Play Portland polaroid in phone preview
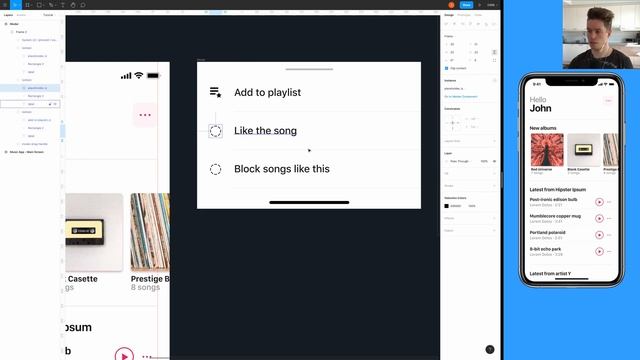This screenshot has width=640, height=360. pyautogui.click(x=599, y=235)
